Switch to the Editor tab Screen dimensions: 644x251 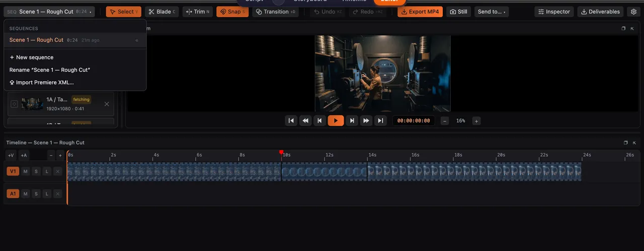[390, 2]
